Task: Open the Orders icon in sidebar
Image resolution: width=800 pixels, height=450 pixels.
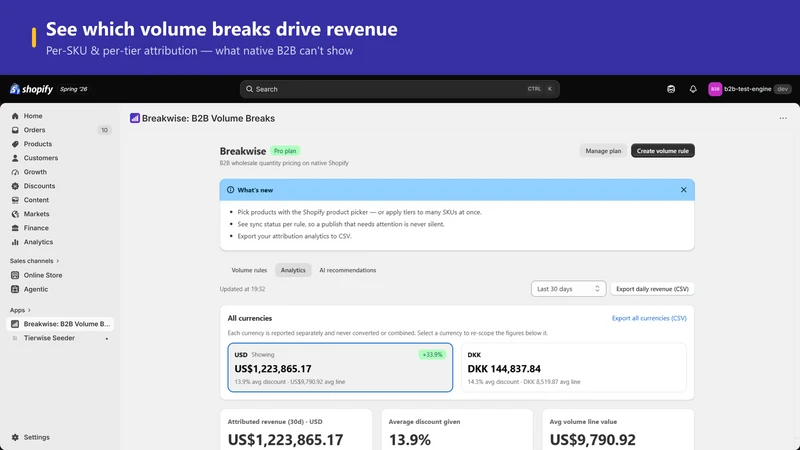Action: click(x=15, y=130)
